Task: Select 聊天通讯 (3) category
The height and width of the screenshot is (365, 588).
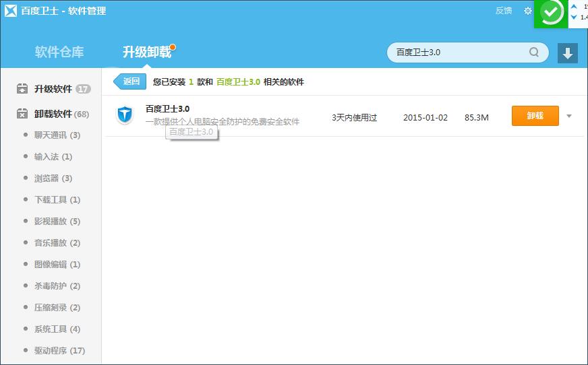Action: [x=57, y=135]
